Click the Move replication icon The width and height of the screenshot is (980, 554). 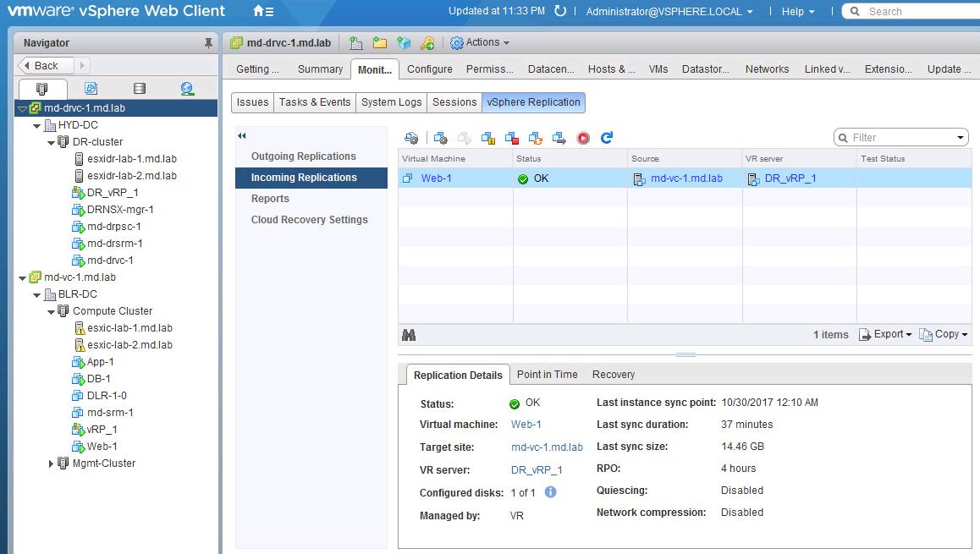click(559, 138)
